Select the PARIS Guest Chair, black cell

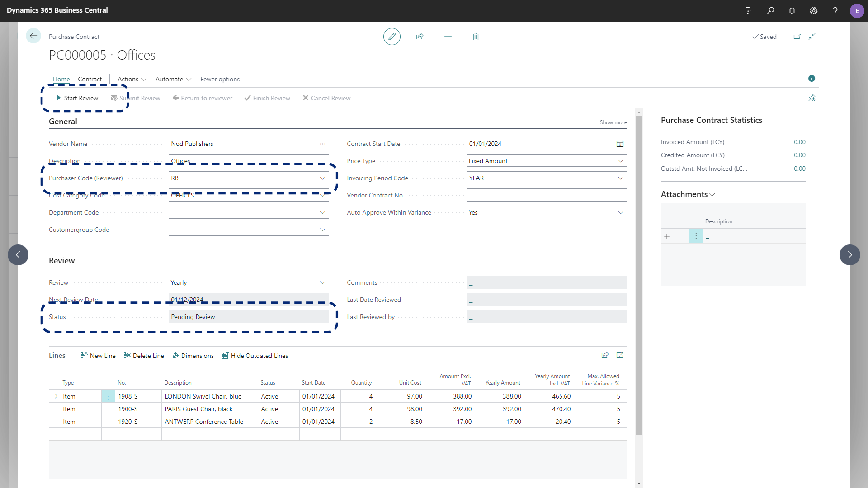point(210,409)
